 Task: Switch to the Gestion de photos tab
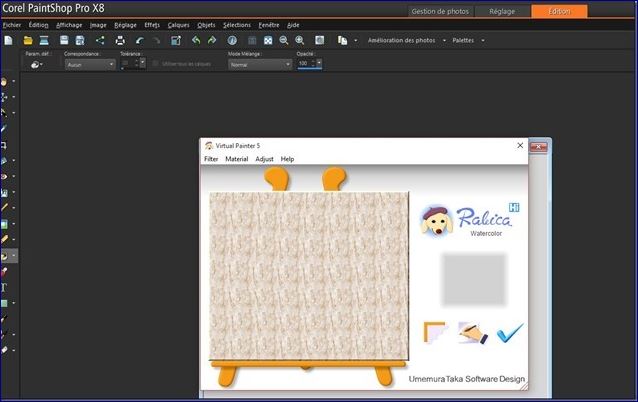[440, 11]
